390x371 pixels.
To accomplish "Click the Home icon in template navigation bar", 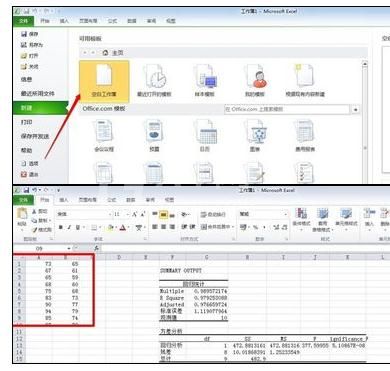I will pyautogui.click(x=105, y=53).
